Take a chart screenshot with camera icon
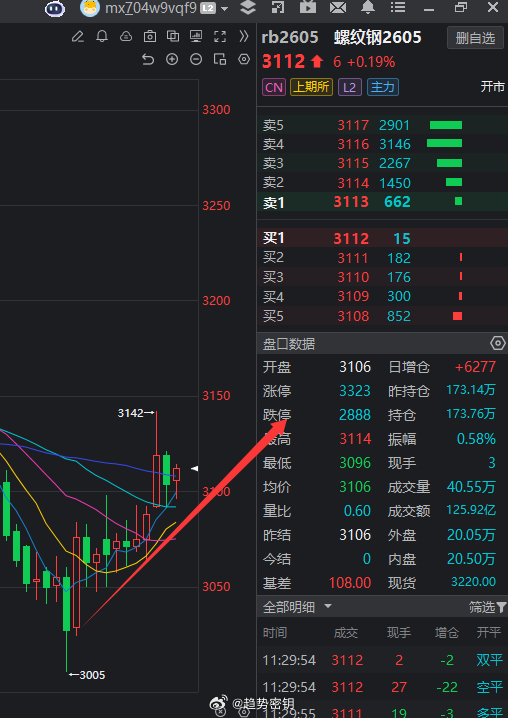Viewport: 508px width, 718px height. point(150,37)
